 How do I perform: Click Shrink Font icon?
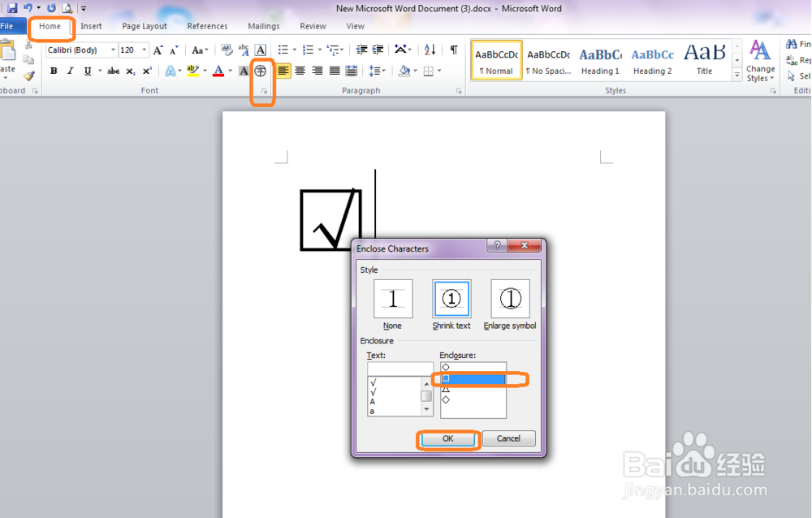[x=175, y=50]
